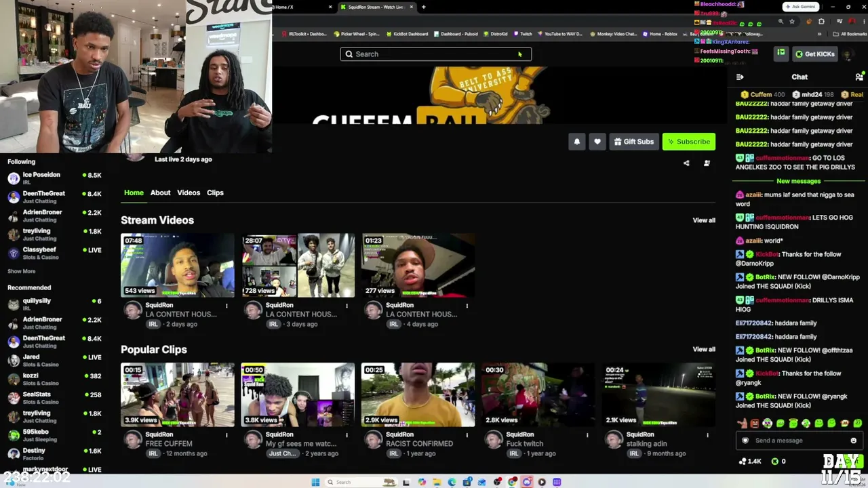Click the green Subscribe button
The height and width of the screenshot is (488, 868).
coord(688,142)
